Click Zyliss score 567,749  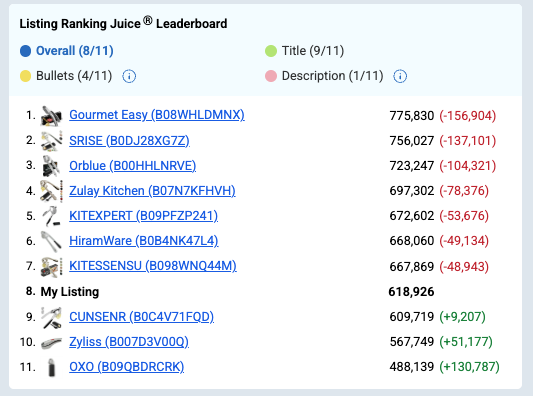click(412, 342)
